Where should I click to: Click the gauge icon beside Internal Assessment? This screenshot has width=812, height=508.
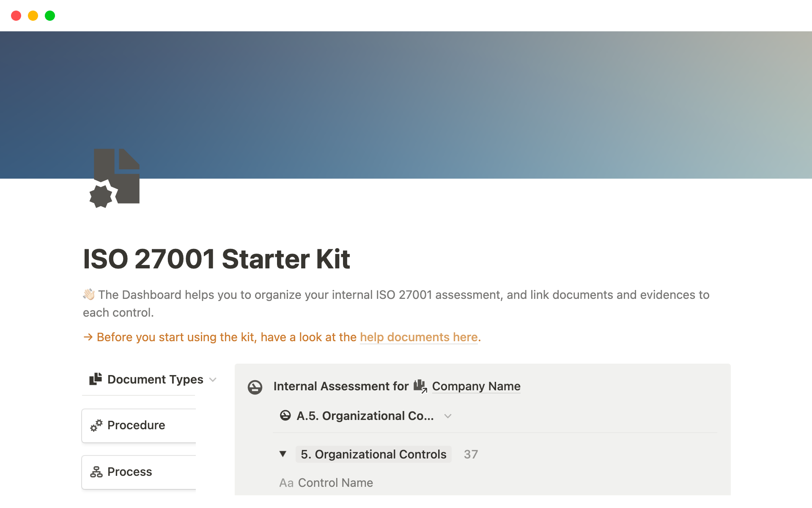[255, 387]
